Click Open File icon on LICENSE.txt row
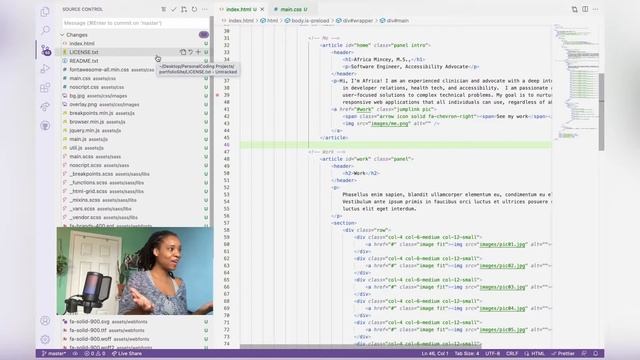Viewport: 640px width, 360px height. (183, 52)
